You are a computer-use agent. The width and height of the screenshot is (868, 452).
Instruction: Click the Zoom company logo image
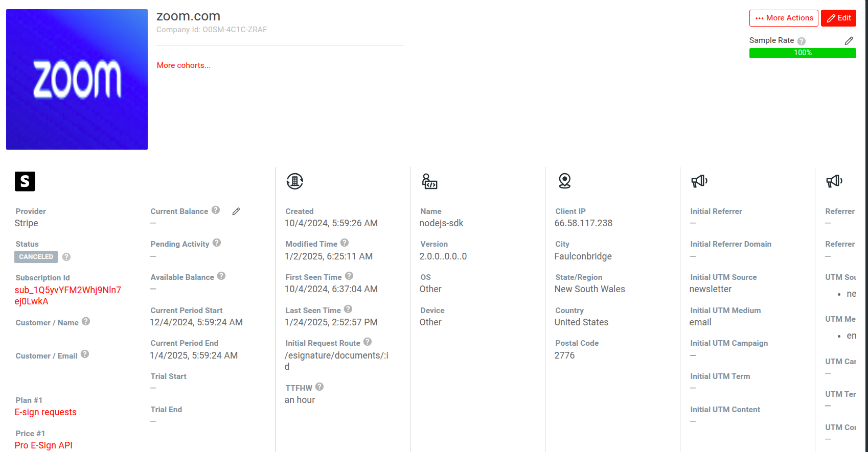(x=77, y=79)
